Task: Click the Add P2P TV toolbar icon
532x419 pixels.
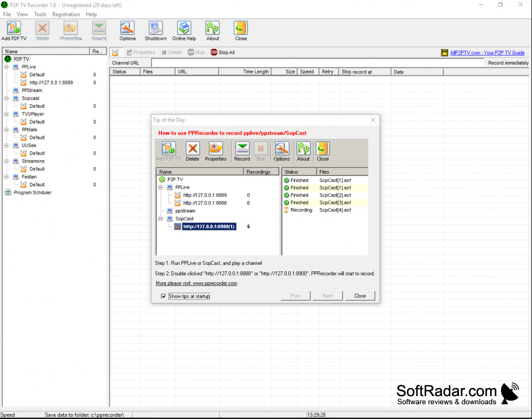Action: 14,31
